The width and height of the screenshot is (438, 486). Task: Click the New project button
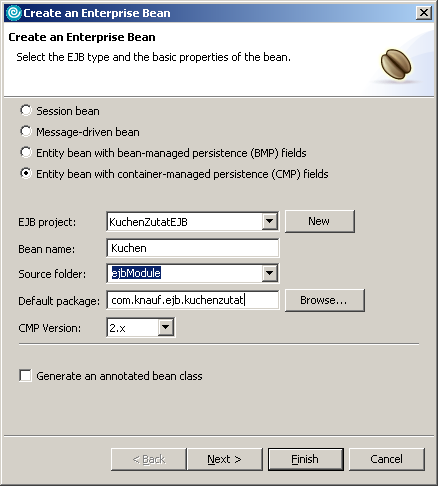click(x=320, y=221)
